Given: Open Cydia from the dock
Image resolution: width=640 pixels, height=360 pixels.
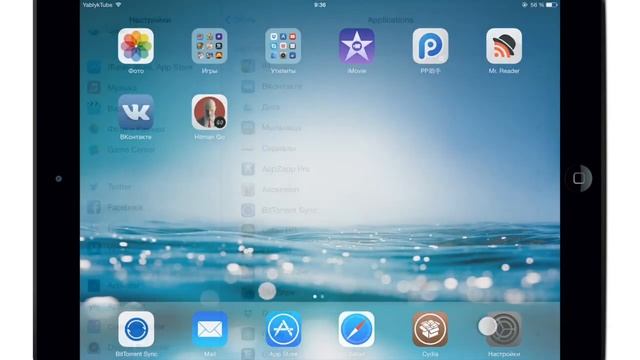Looking at the screenshot, I should tap(430, 329).
